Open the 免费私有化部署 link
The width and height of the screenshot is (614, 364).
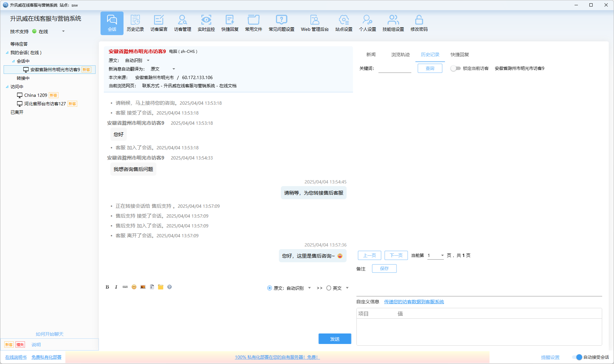pos(46,357)
